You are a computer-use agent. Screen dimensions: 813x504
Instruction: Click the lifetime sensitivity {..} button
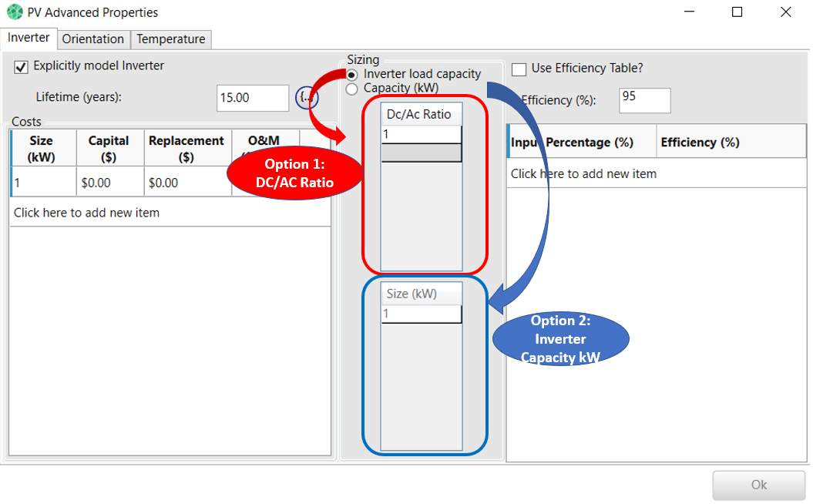pos(306,97)
